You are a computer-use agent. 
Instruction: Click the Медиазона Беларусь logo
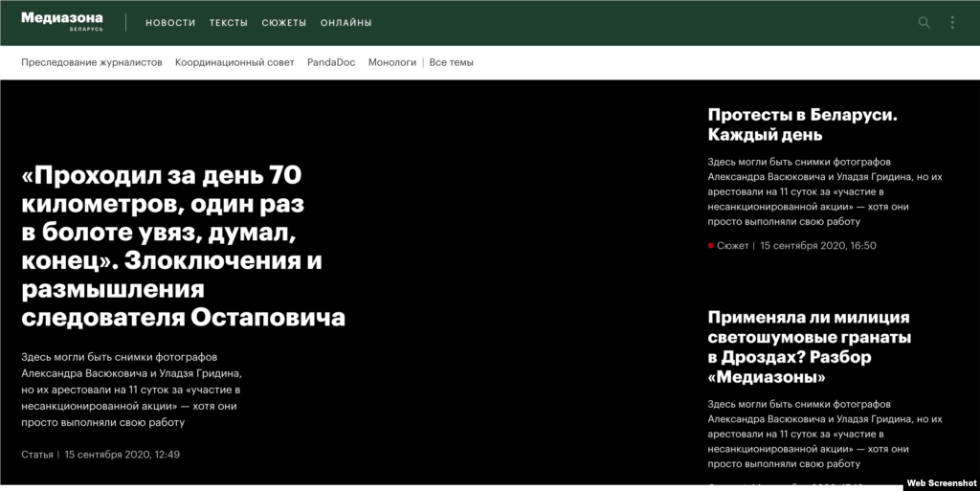pos(62,21)
